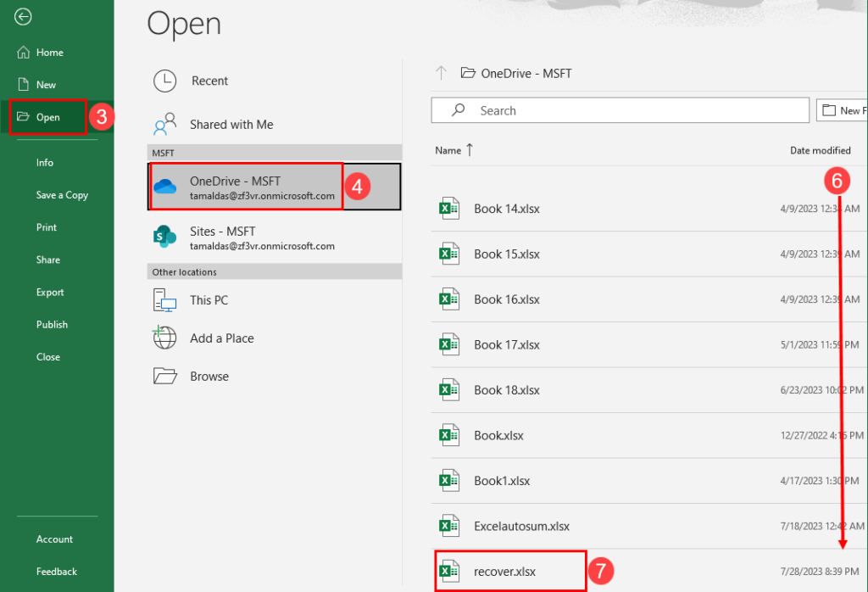868x592 pixels.
Task: Click the Excel icon beside Book 16.xlsx
Action: pyautogui.click(x=449, y=299)
